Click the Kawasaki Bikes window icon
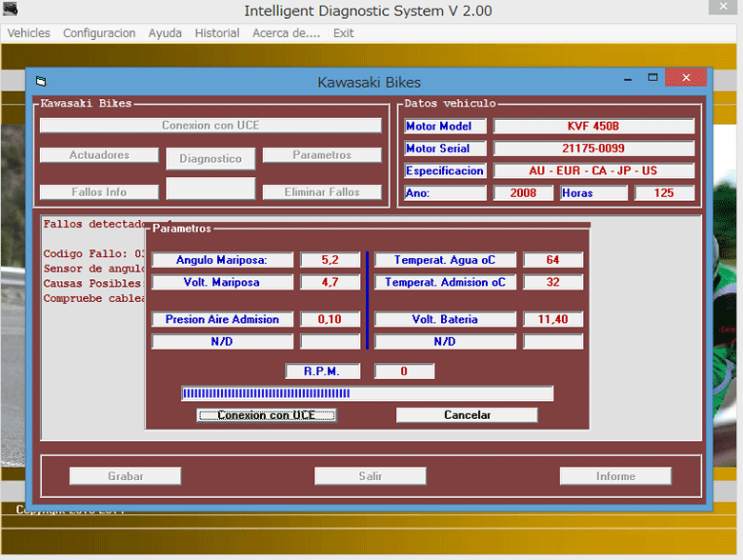This screenshot has width=743, height=560. 41,82
